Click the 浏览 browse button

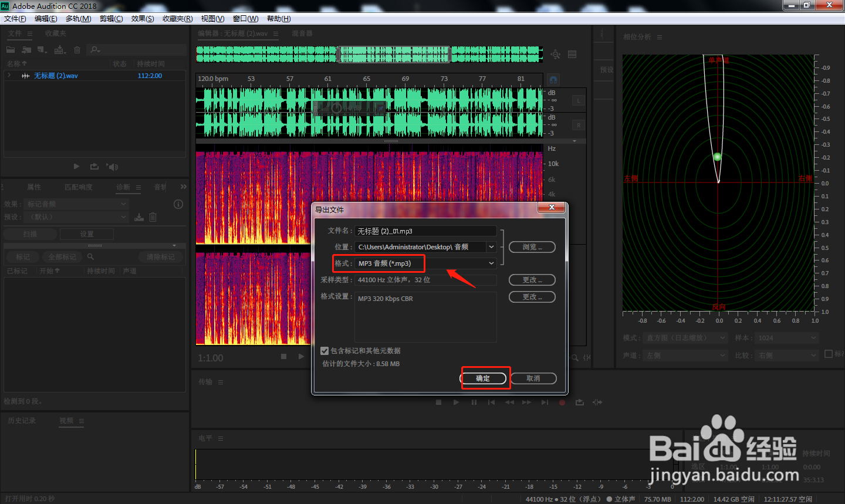point(532,247)
